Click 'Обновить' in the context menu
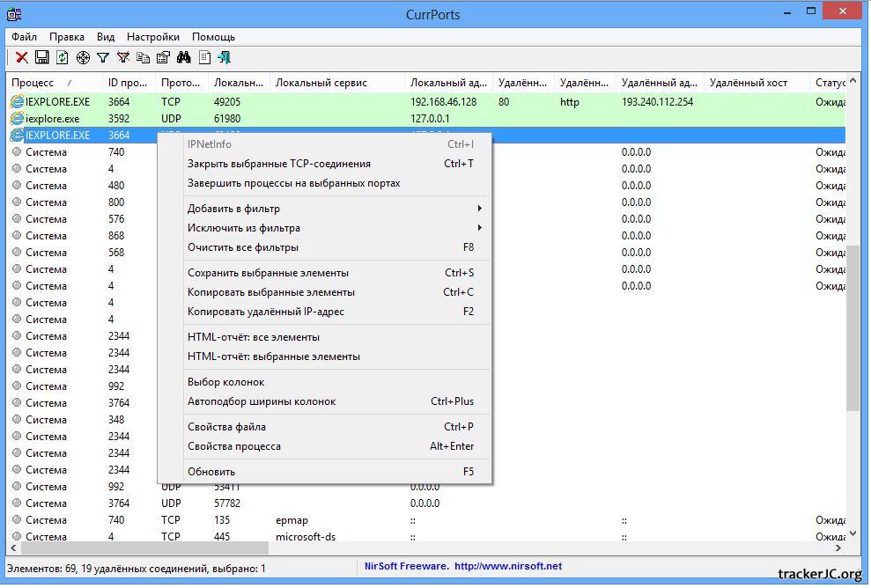Viewport: 871px width, 588px height. coord(211,472)
